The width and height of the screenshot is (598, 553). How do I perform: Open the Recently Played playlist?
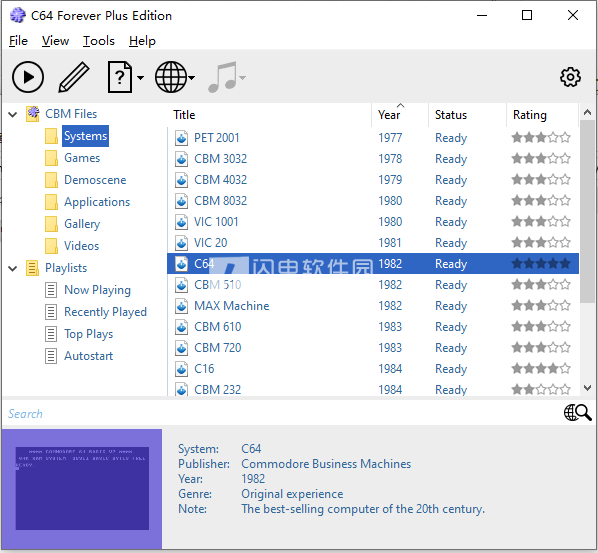[x=105, y=312]
